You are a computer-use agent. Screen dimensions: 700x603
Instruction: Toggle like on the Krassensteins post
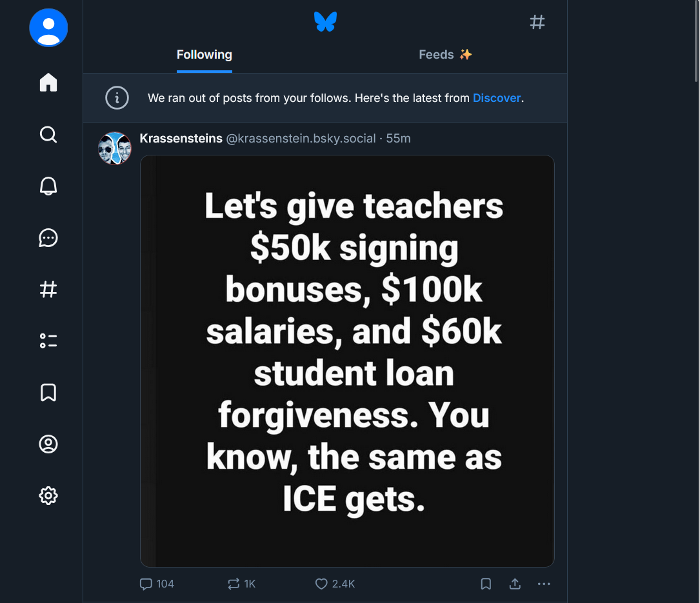321,584
